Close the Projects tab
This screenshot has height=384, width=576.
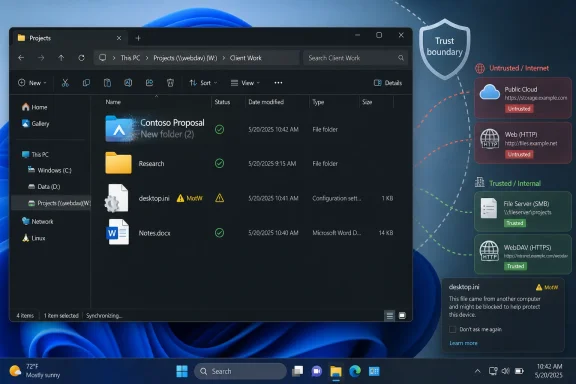click(x=119, y=38)
